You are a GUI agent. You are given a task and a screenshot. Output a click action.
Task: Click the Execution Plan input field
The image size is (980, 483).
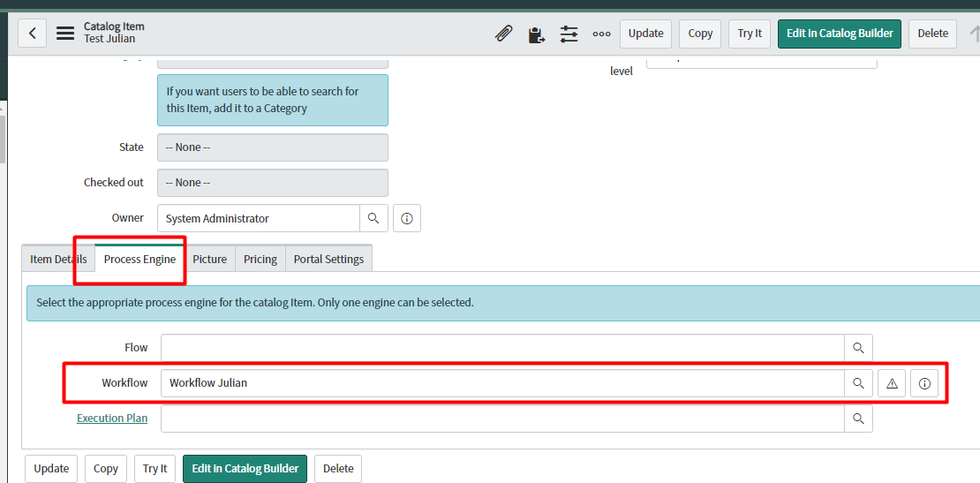coord(502,418)
